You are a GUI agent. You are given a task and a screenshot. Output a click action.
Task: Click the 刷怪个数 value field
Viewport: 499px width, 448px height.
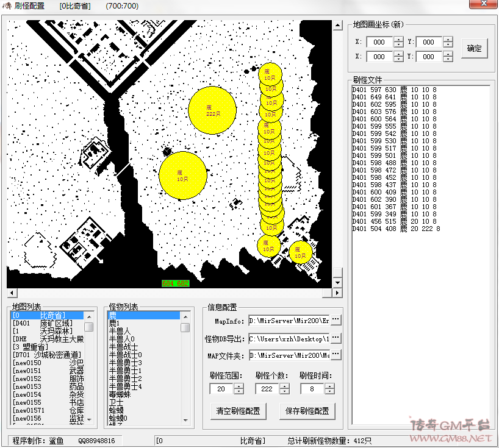pos(267,388)
